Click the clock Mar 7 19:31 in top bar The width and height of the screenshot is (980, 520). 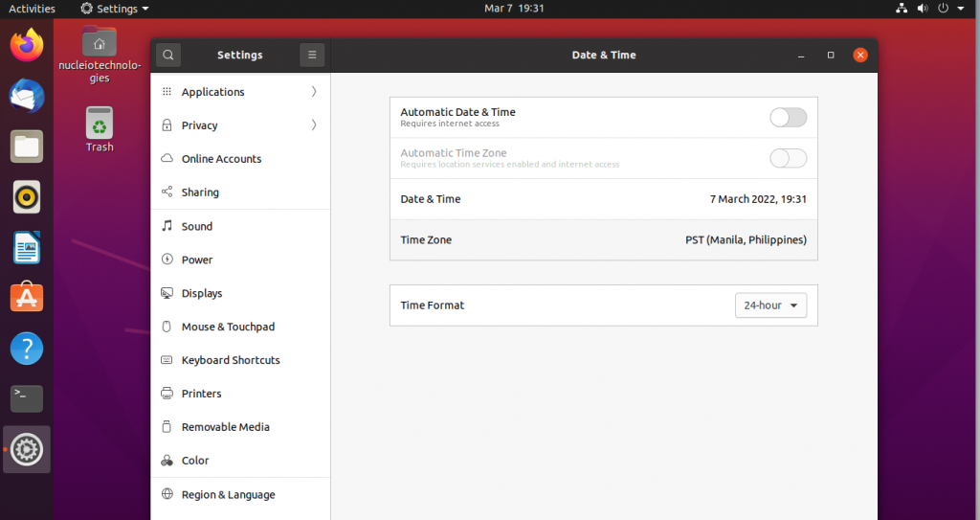514,9
